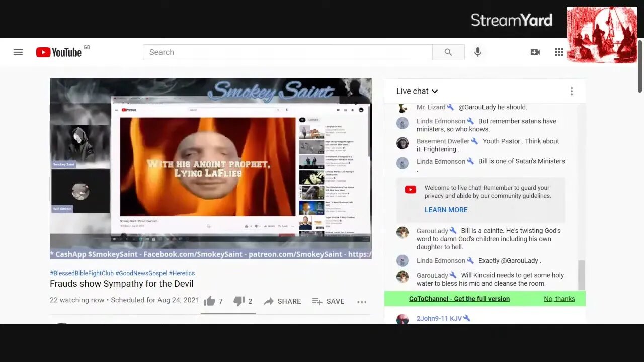Open the YouTube hamburger guide menu
This screenshot has height=362, width=644.
tap(18, 52)
